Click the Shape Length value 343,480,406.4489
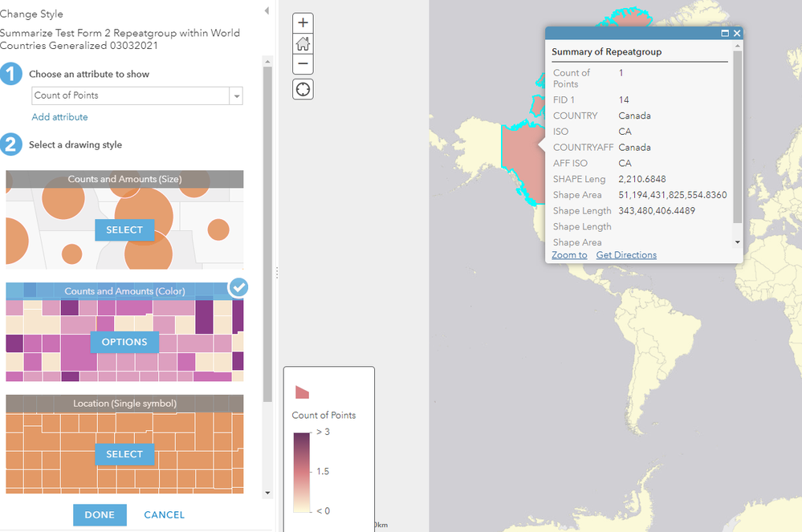The height and width of the screenshot is (532, 802). tap(657, 211)
